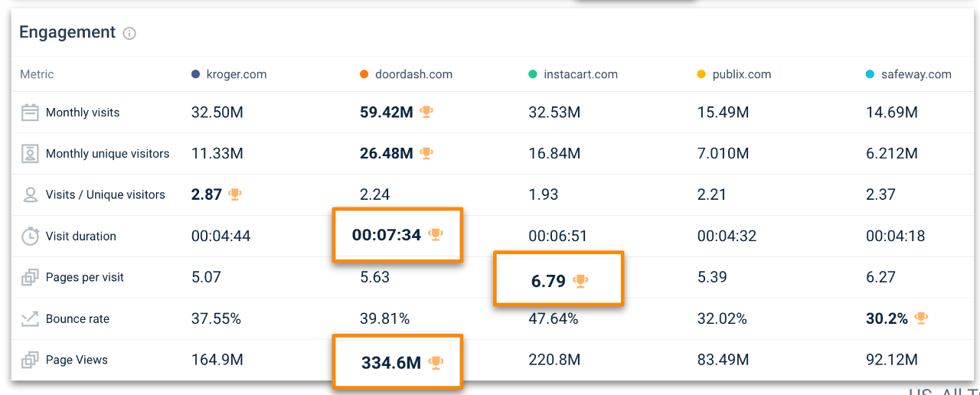This screenshot has height=395, width=980.
Task: Click the stopwatch icon for Visit duration
Action: coord(30,236)
